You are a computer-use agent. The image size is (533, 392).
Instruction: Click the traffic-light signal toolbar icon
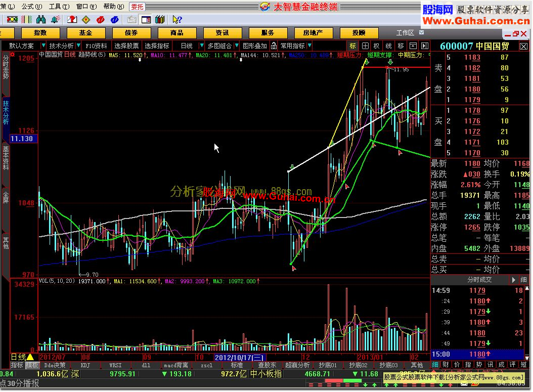[12, 20]
